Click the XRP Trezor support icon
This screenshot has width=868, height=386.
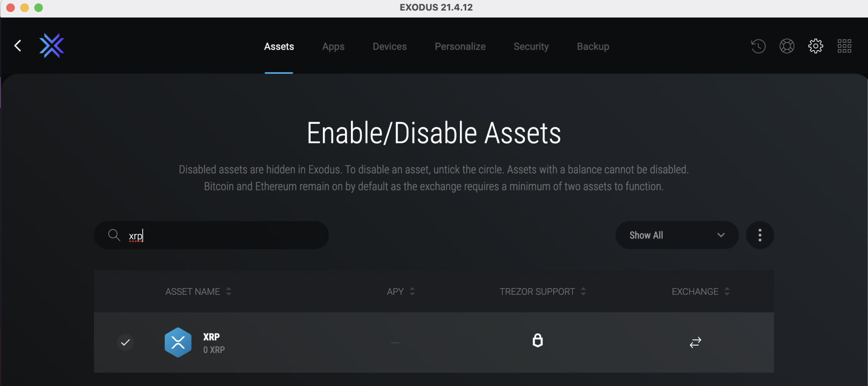pos(537,341)
